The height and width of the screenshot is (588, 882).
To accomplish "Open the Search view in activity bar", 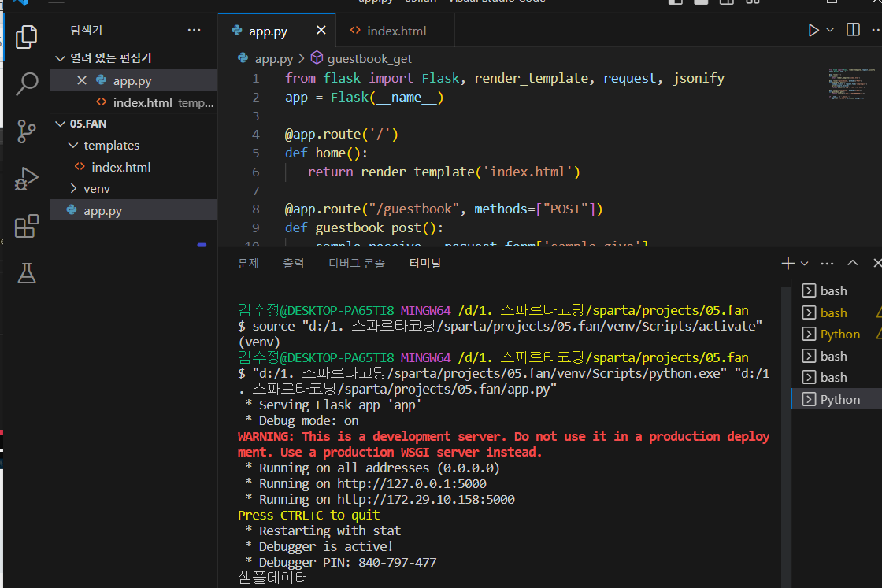I will pyautogui.click(x=27, y=83).
